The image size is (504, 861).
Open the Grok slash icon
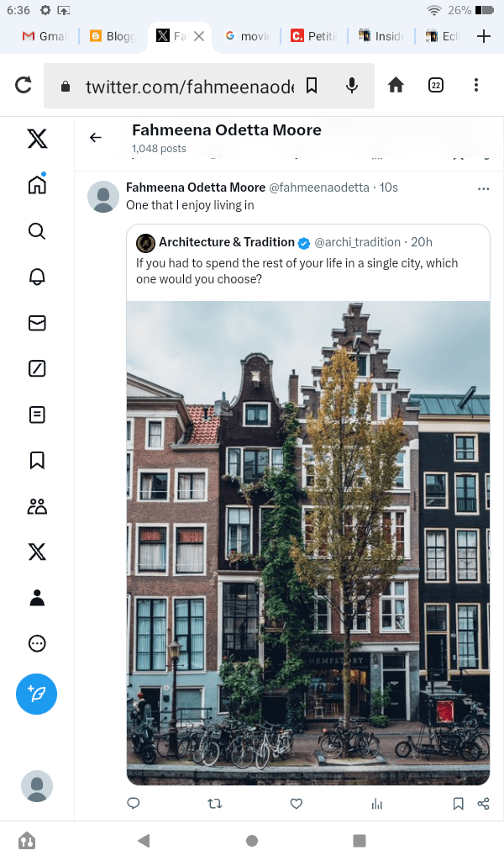37,368
